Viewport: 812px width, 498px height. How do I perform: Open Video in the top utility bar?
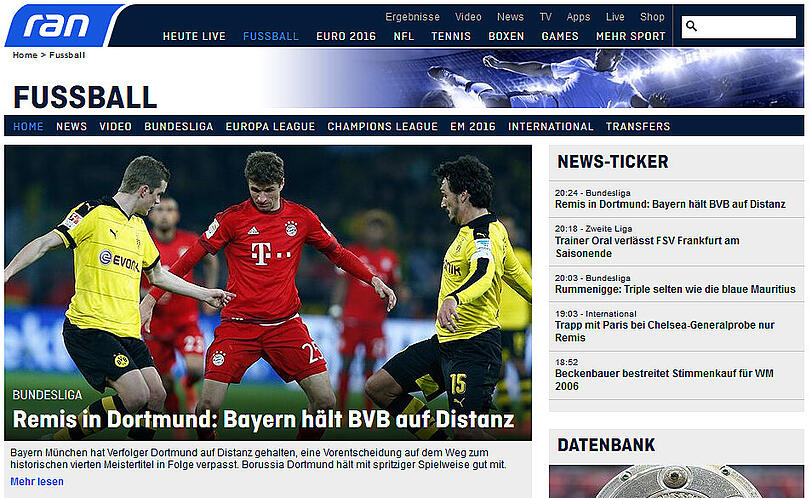tap(468, 17)
